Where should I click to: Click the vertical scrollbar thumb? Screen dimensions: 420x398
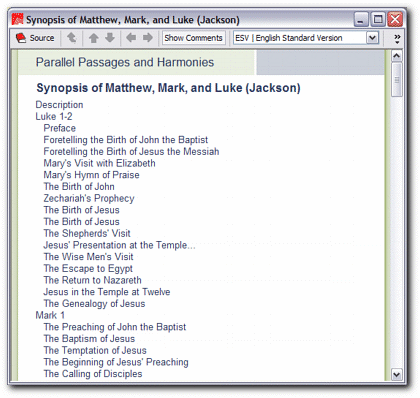click(x=397, y=80)
